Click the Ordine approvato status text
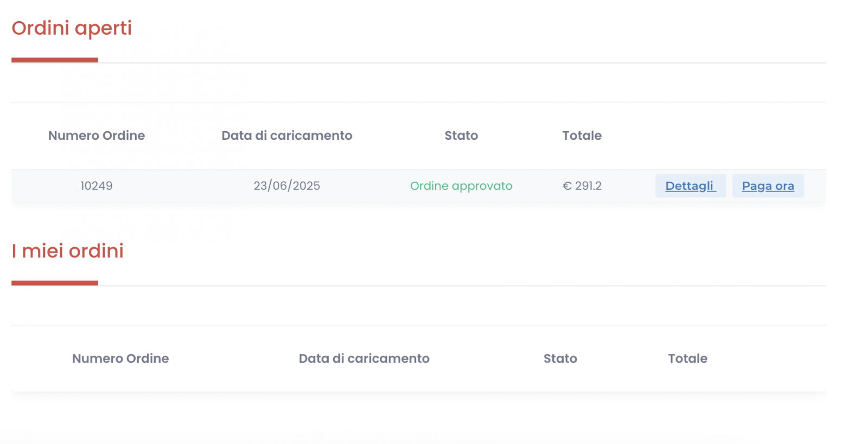The height and width of the screenshot is (444, 868). 461,186
